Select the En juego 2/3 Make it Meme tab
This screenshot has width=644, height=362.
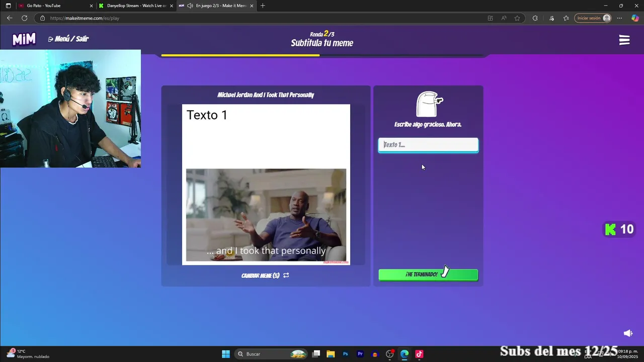pos(217,6)
